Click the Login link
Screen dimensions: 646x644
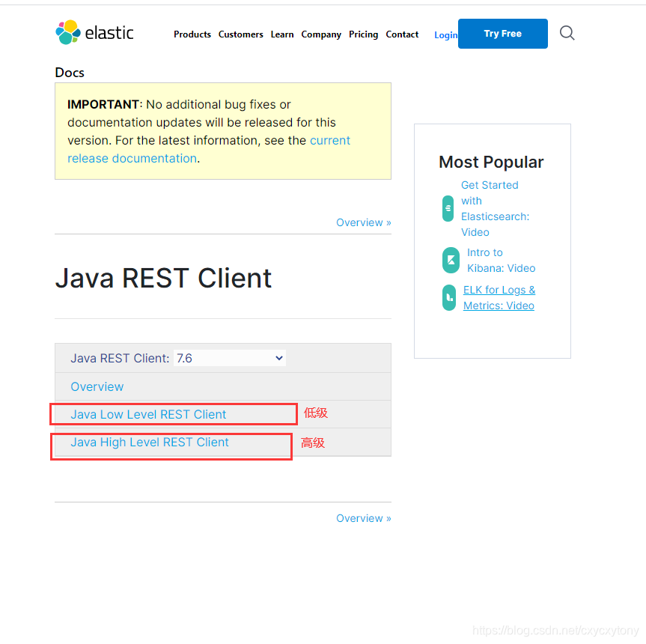coord(446,35)
